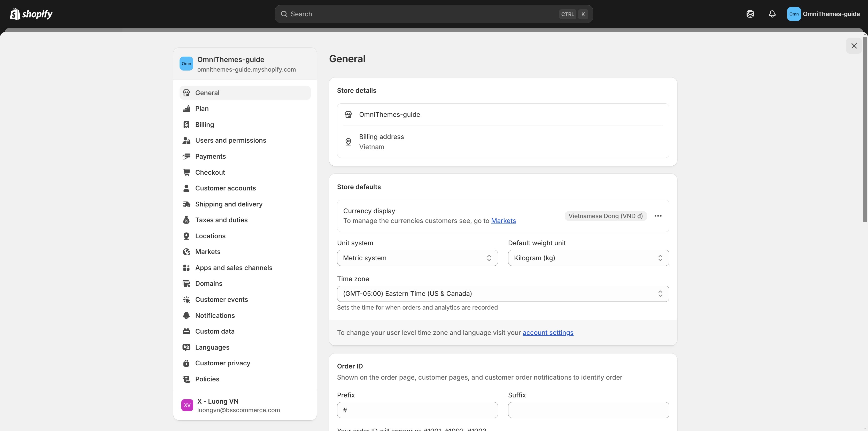Open Checkout settings

[x=245, y=172]
